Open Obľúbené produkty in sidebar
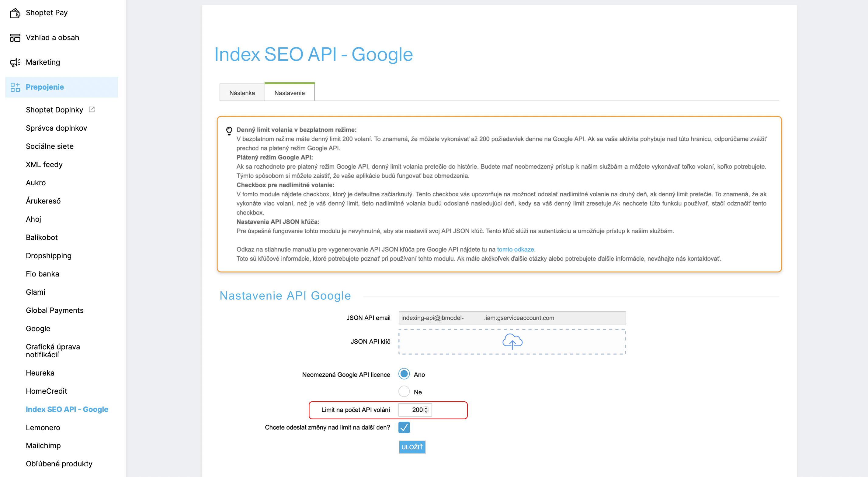The width and height of the screenshot is (868, 477). (x=59, y=464)
